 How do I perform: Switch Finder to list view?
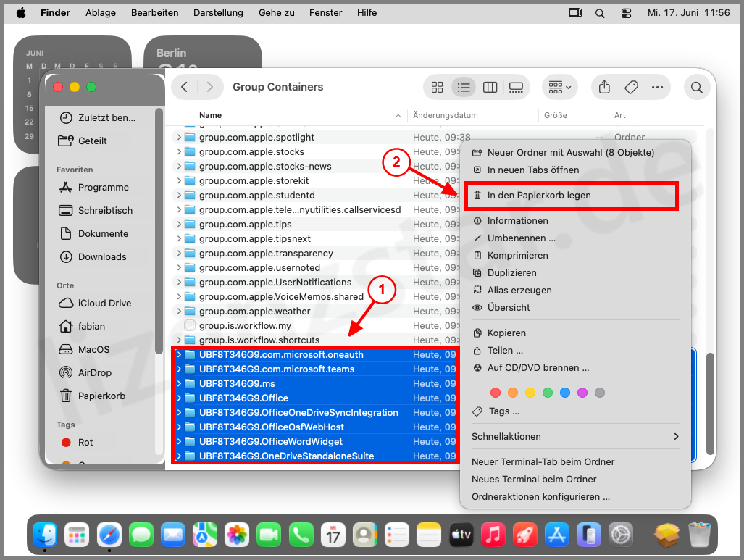pos(464,88)
